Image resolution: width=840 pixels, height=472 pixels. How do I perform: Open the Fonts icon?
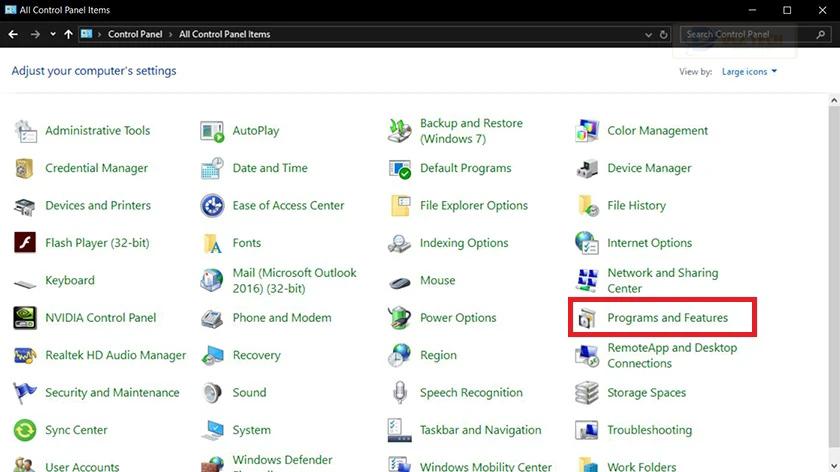(212, 243)
